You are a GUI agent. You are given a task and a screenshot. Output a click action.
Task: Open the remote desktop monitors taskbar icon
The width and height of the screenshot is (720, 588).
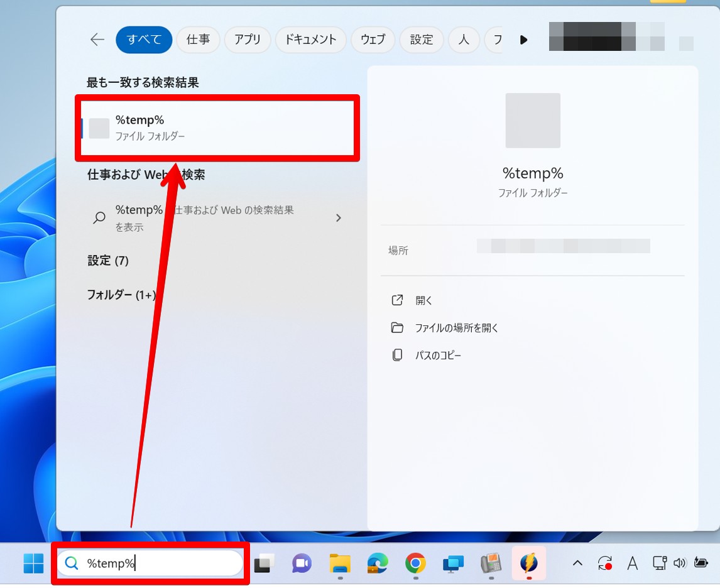(x=453, y=563)
